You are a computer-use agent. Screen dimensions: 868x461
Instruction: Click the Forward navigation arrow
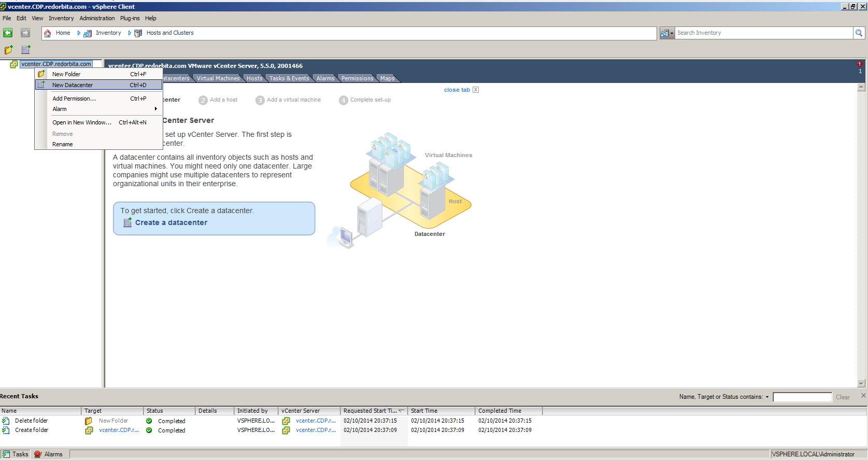tap(25, 33)
